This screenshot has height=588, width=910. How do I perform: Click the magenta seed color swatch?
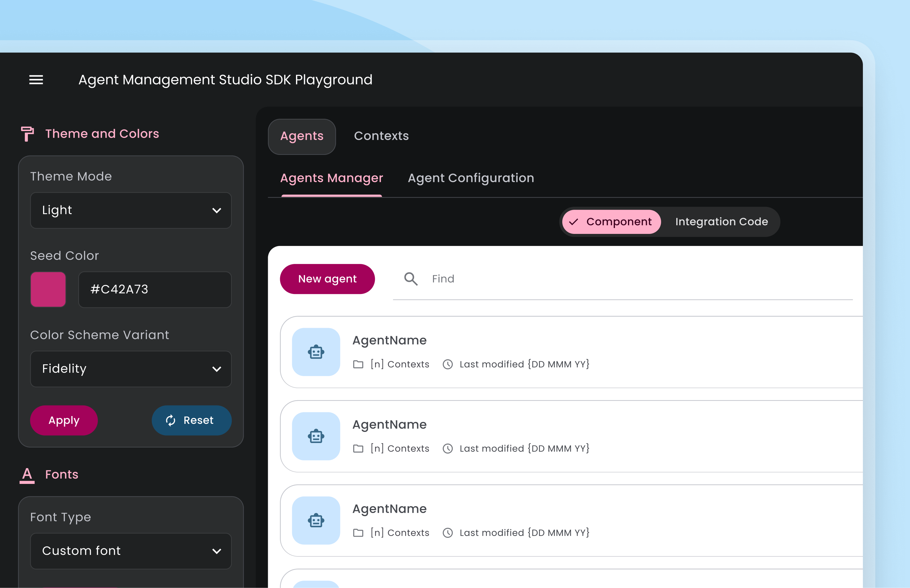pyautogui.click(x=48, y=289)
